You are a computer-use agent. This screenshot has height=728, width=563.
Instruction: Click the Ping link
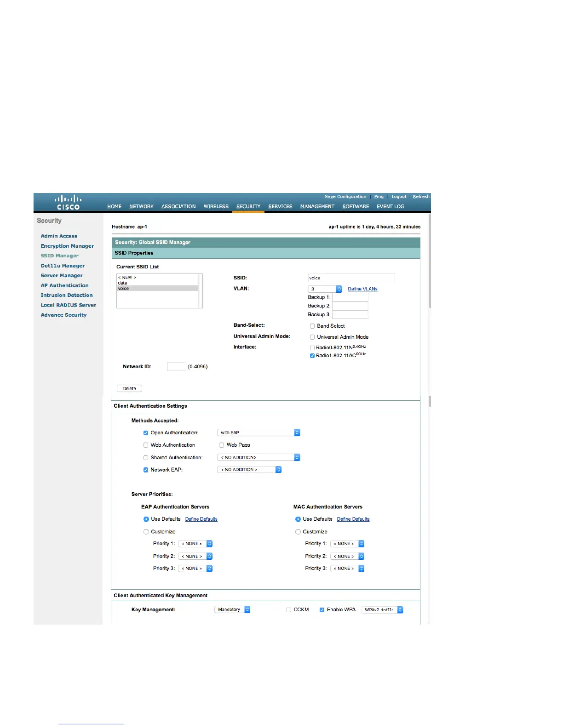tap(379, 197)
